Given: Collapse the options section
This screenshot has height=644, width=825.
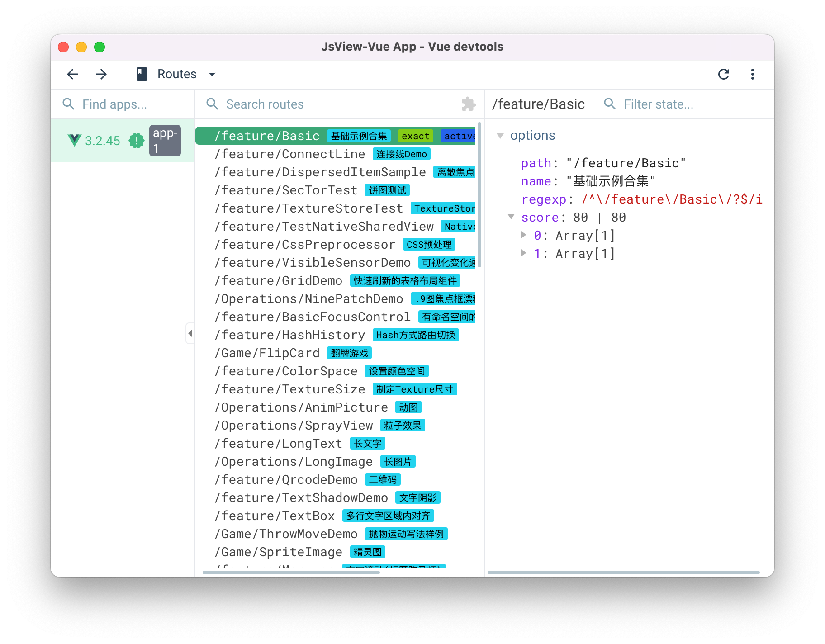Looking at the screenshot, I should click(x=500, y=136).
